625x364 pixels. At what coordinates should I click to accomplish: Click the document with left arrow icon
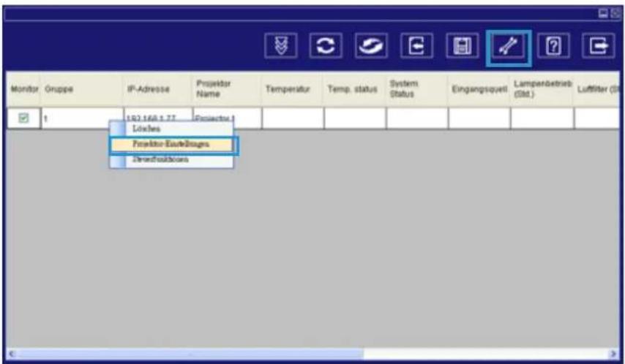pyautogui.click(x=416, y=46)
